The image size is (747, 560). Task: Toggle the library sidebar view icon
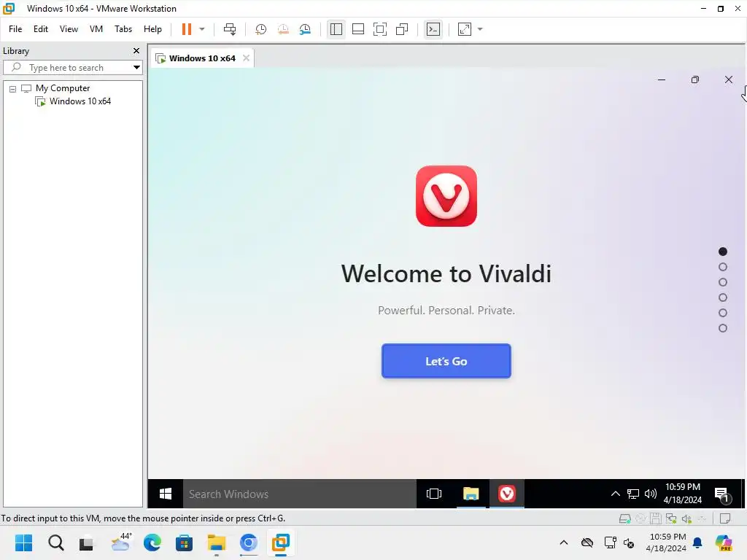tap(336, 29)
